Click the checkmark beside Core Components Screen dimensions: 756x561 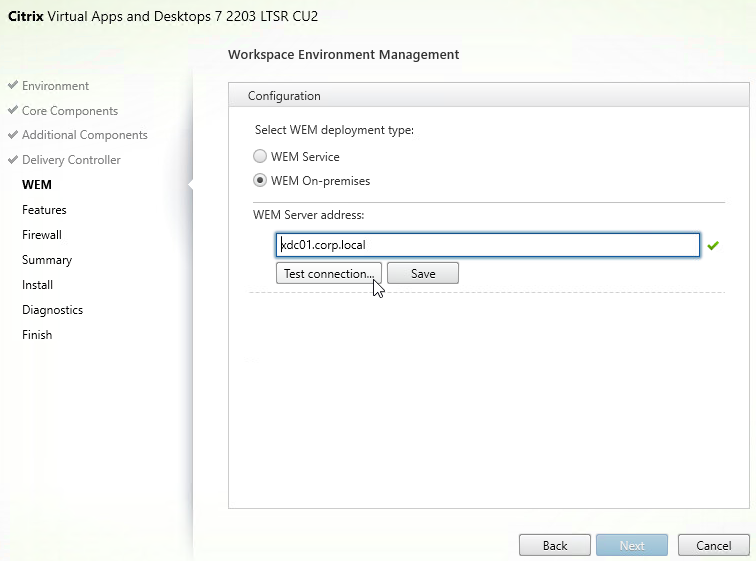(x=13, y=110)
